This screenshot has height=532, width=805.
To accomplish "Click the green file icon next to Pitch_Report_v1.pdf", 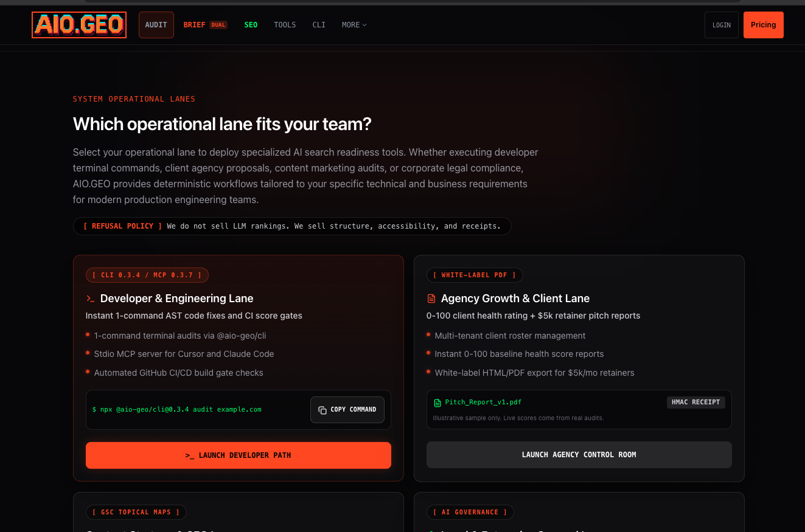I will [x=437, y=402].
